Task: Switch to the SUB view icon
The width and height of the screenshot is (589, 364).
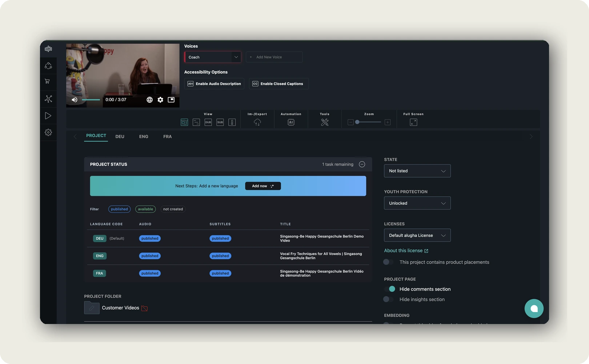Action: click(220, 122)
